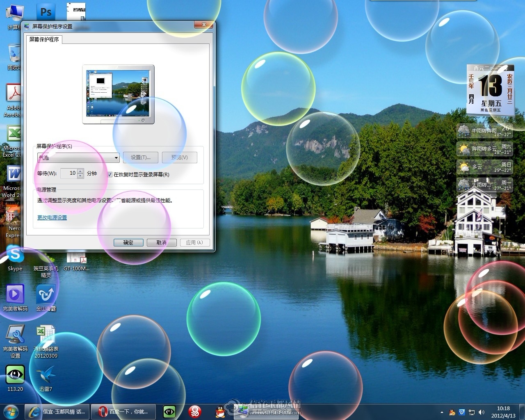This screenshot has width=525, height=420.
Task: Click the wait time input showing 10
Action: (69, 173)
